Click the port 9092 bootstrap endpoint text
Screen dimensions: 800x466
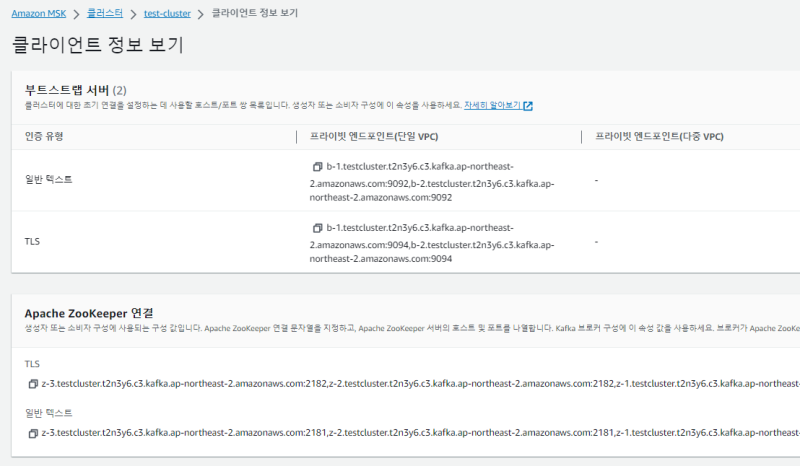430,182
